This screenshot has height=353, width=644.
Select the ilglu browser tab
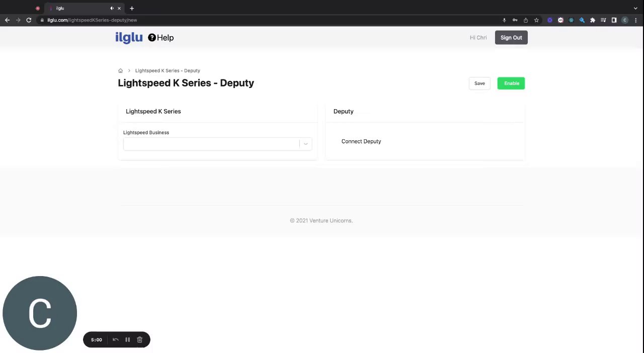(x=85, y=8)
